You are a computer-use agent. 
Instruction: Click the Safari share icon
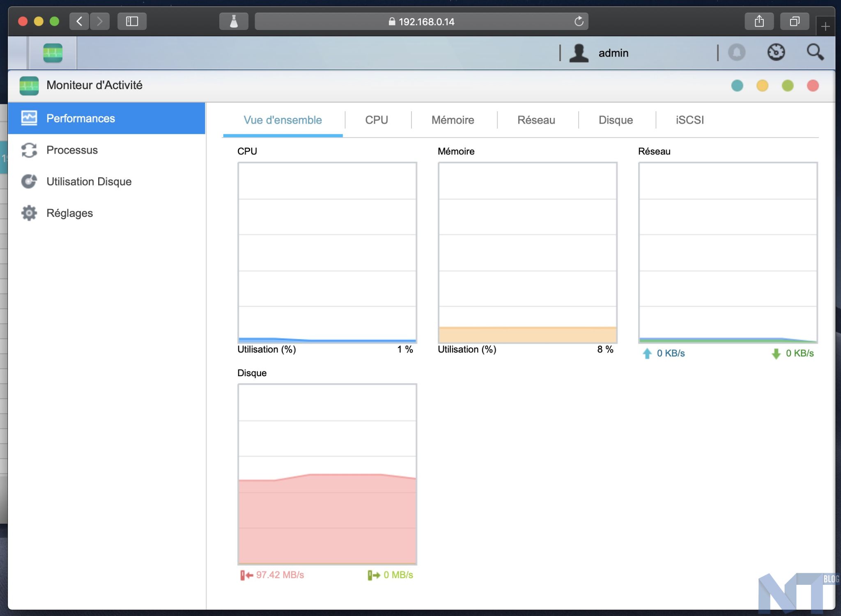coord(759,21)
